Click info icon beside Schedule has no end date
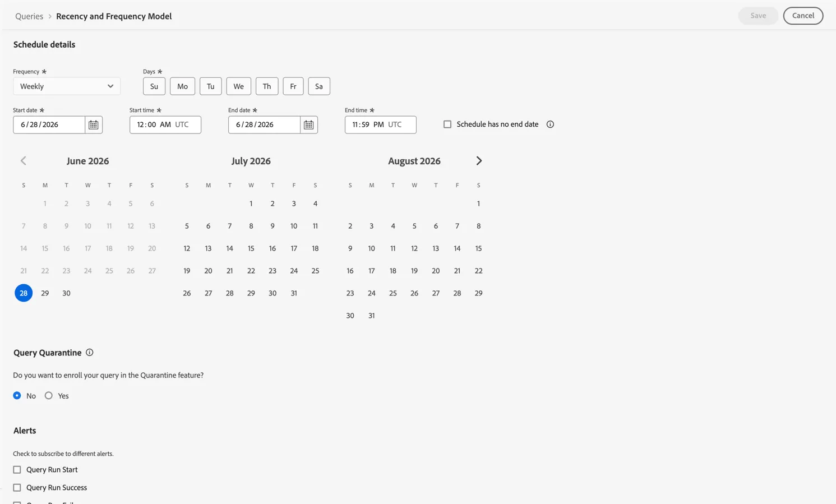 (550, 124)
